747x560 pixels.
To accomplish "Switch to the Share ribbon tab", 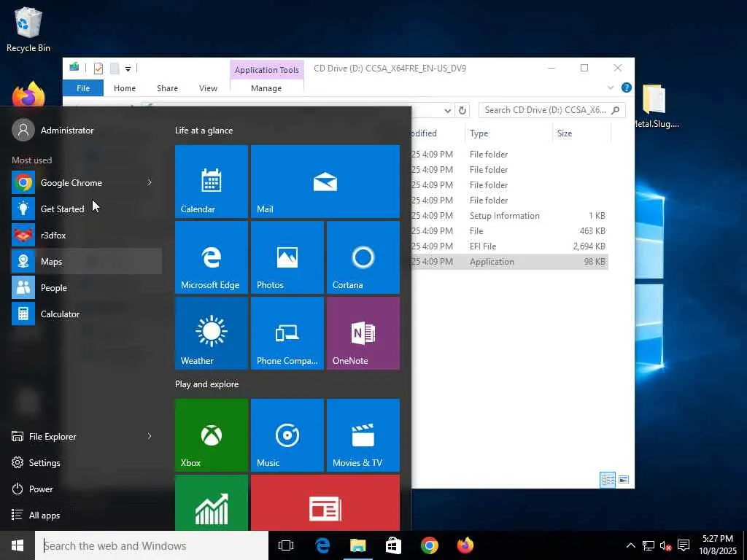I will click(x=167, y=88).
